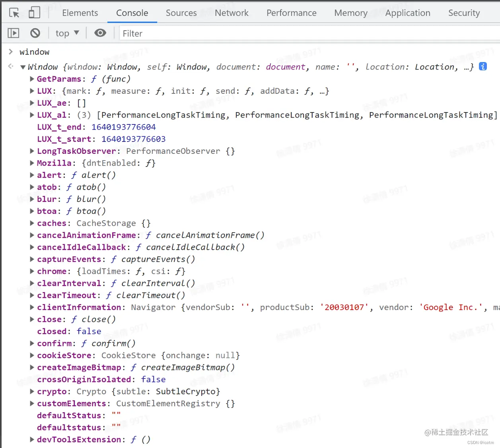Click the LUX_t_end value 1640193776604
Viewport: 500px width, 448px height.
click(124, 127)
